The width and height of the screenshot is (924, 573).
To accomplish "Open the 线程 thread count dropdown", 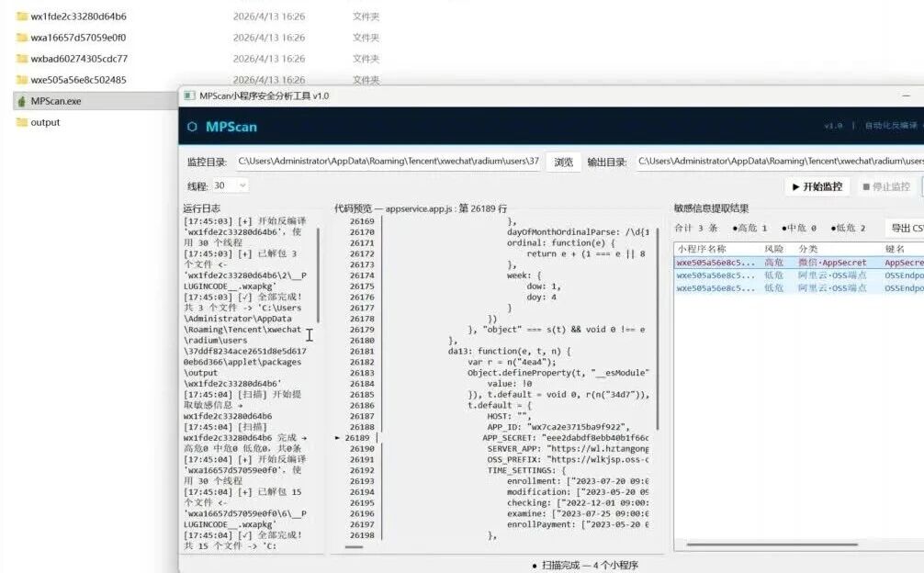I will tap(230, 185).
